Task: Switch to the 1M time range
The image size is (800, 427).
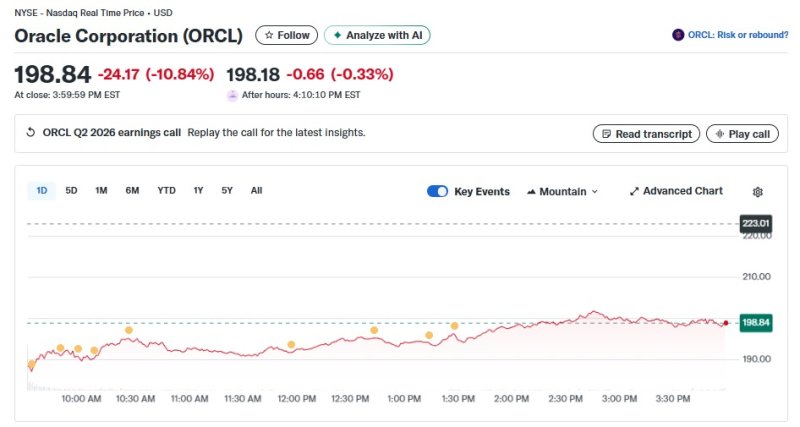Action: 101,190
